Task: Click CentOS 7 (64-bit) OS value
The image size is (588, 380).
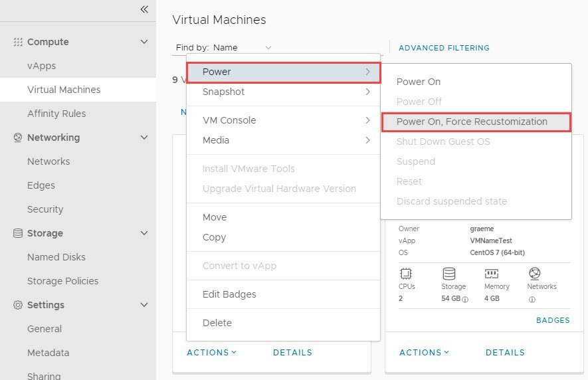Action: click(497, 253)
